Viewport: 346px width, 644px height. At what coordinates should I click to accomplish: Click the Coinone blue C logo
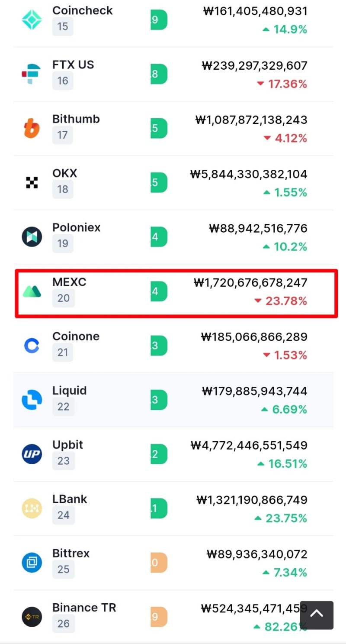pos(32,346)
